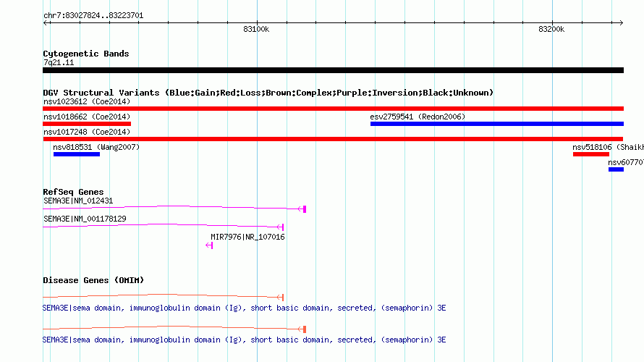
Task: Open variant label nsv1023612 (Coe2014)
Action: click(x=87, y=101)
